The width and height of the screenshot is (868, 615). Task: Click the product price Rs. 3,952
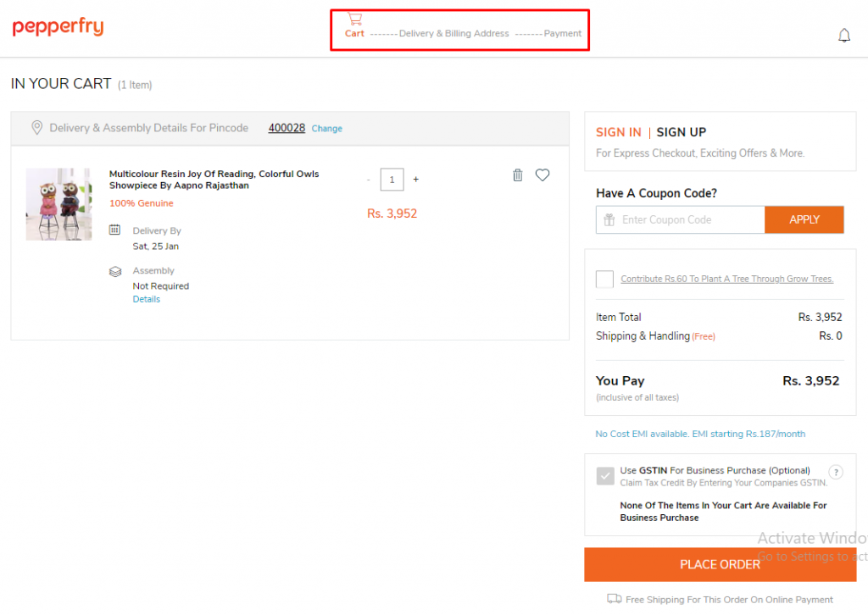point(392,213)
